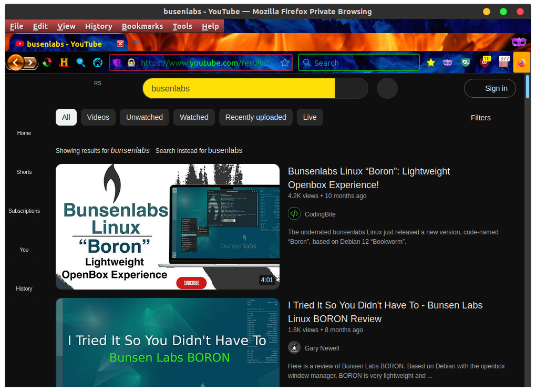Open the Tools menu
Image resolution: width=536 pixels, height=392 pixels.
pos(182,26)
